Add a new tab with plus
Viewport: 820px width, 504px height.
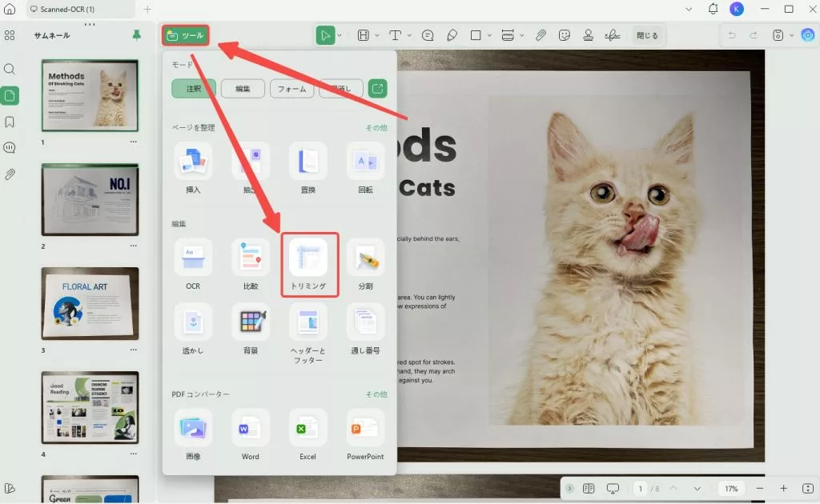click(147, 10)
